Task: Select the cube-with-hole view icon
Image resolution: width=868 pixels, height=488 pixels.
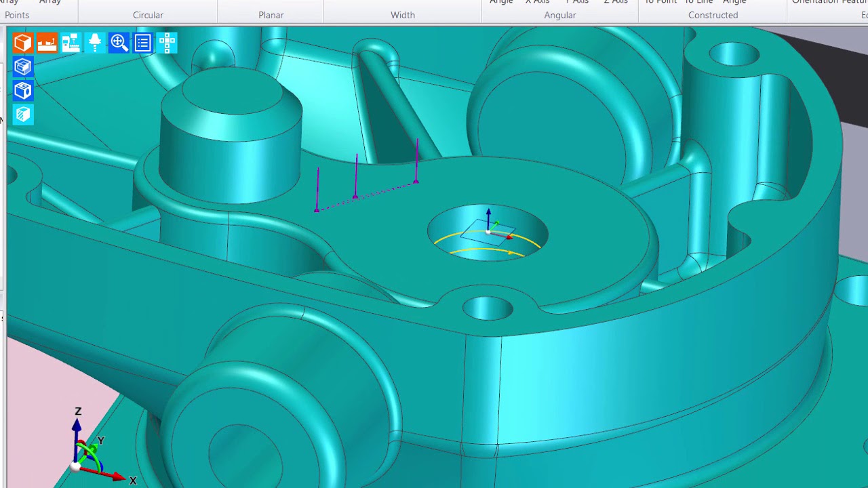Action: [23, 90]
